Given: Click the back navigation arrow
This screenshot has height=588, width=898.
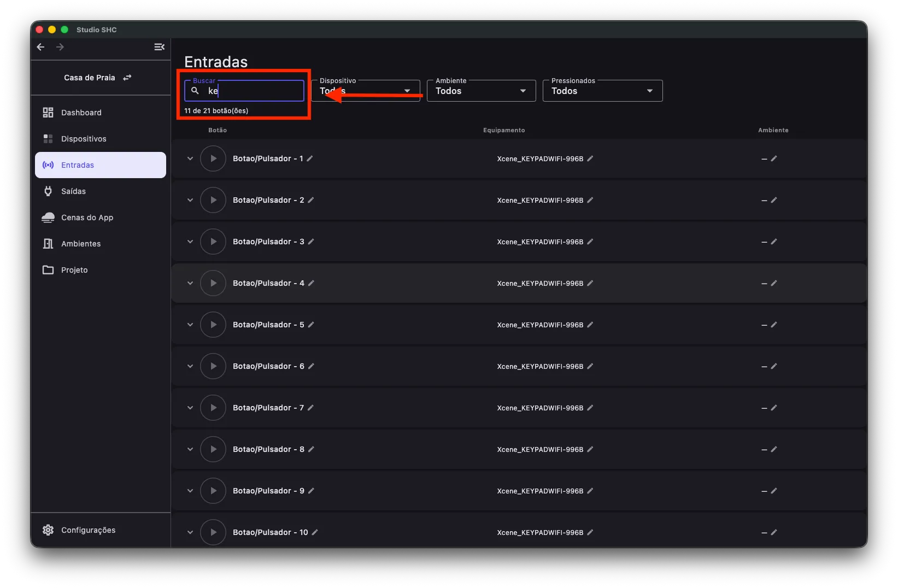Looking at the screenshot, I should pos(40,47).
